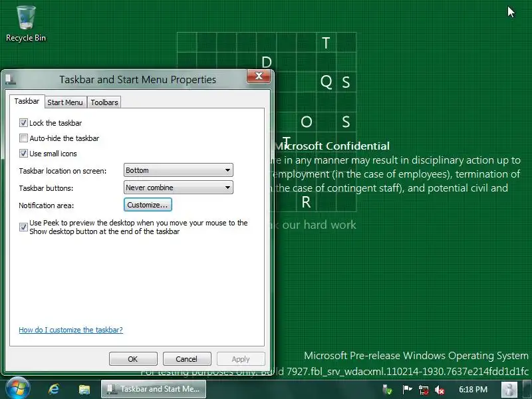The height and width of the screenshot is (399, 532).
Task: Open Action Center flag tray icon
Action: 407,390
